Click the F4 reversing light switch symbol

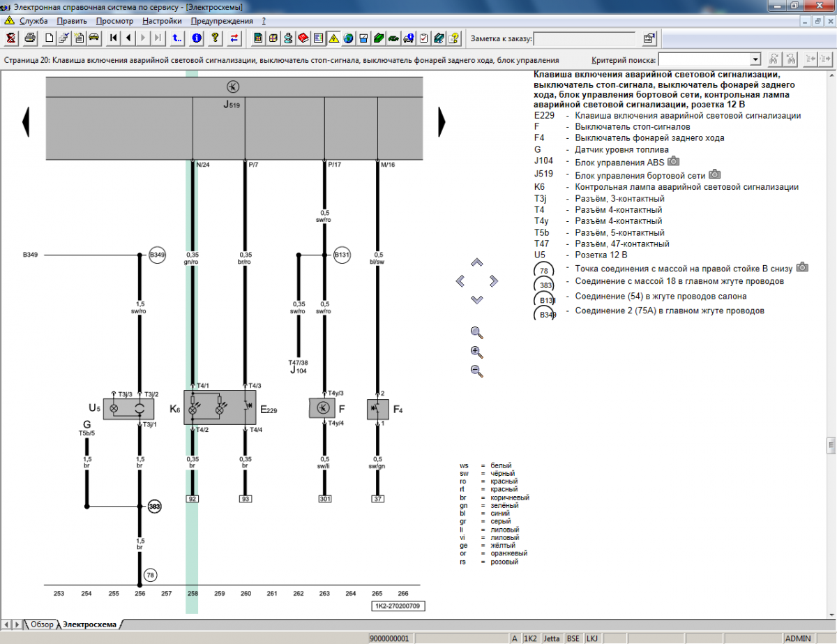tap(377, 408)
